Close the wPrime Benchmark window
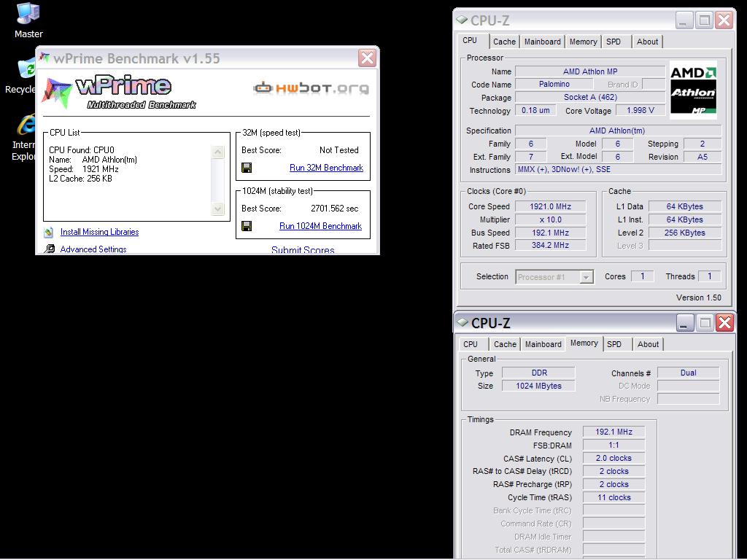 [x=368, y=58]
